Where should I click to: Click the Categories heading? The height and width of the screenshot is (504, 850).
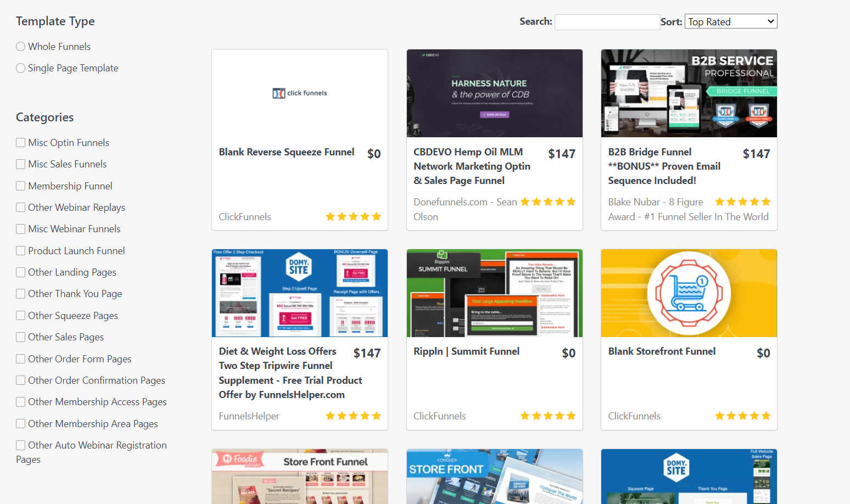click(45, 117)
